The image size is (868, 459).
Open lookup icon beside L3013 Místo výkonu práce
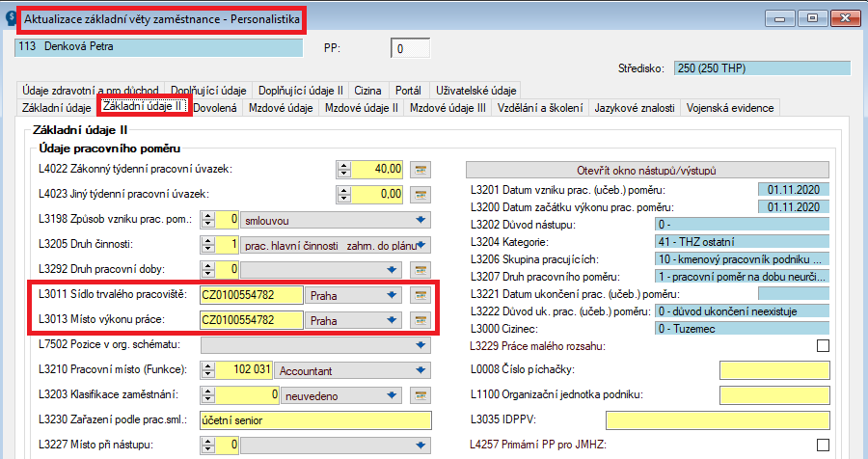[420, 320]
